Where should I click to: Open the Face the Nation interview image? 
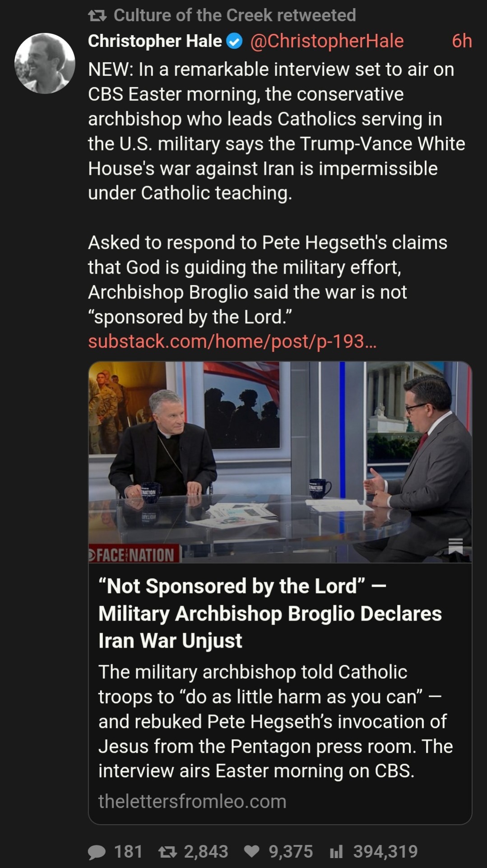280,462
